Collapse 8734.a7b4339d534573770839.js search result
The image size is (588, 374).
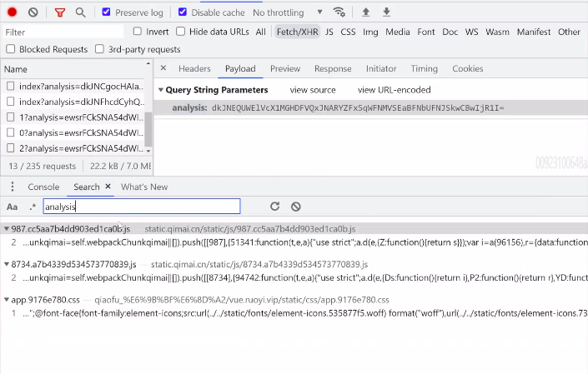point(7,264)
